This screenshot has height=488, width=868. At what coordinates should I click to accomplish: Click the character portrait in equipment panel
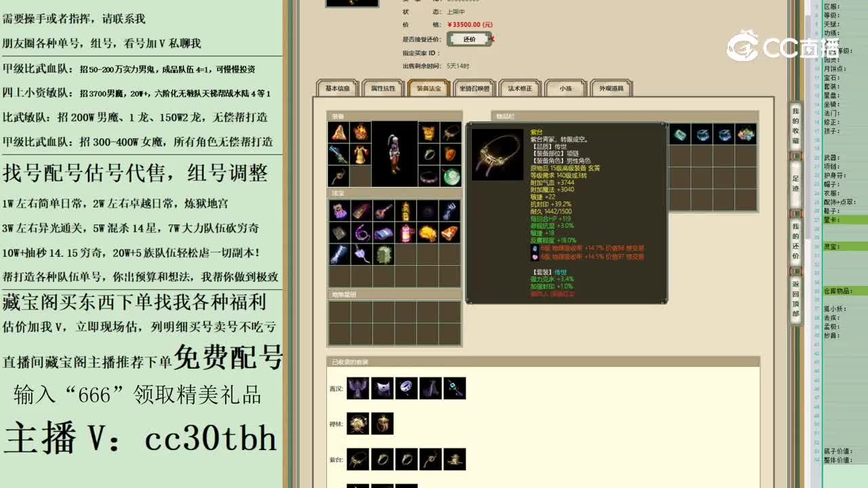pos(395,155)
